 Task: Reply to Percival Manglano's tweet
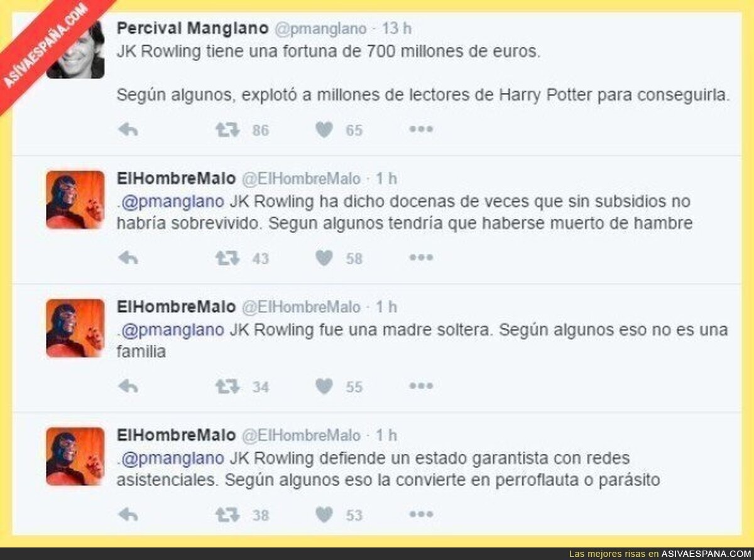tap(128, 130)
